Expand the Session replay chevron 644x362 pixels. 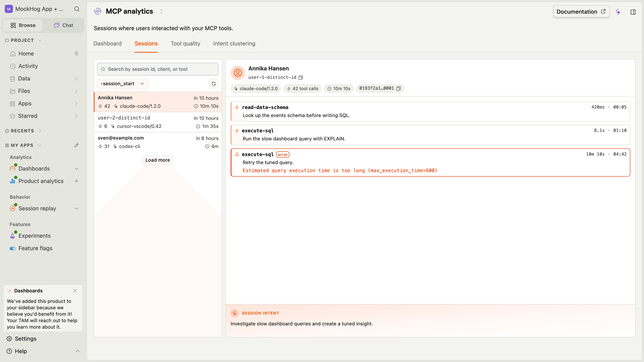(76, 209)
